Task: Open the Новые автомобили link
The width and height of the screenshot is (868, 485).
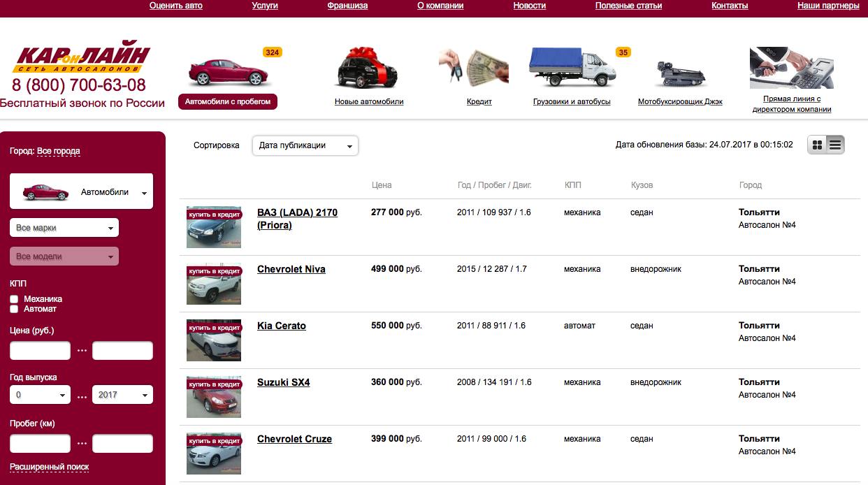Action: tap(369, 101)
